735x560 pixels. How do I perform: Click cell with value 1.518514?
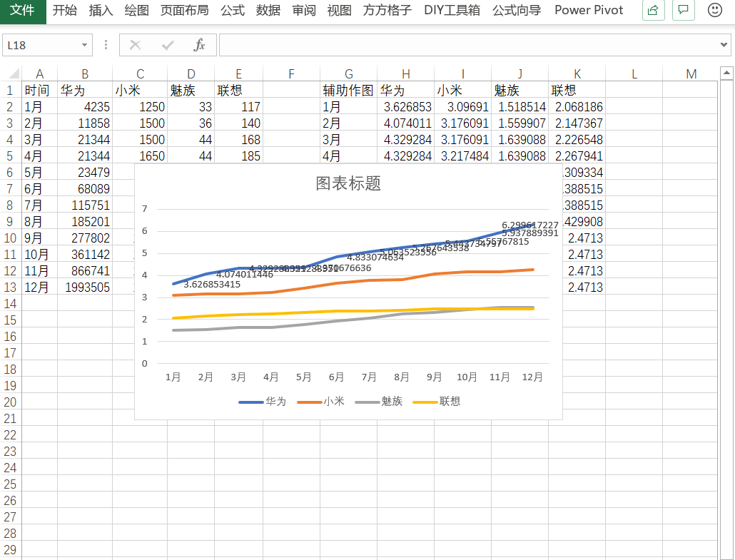[519, 106]
